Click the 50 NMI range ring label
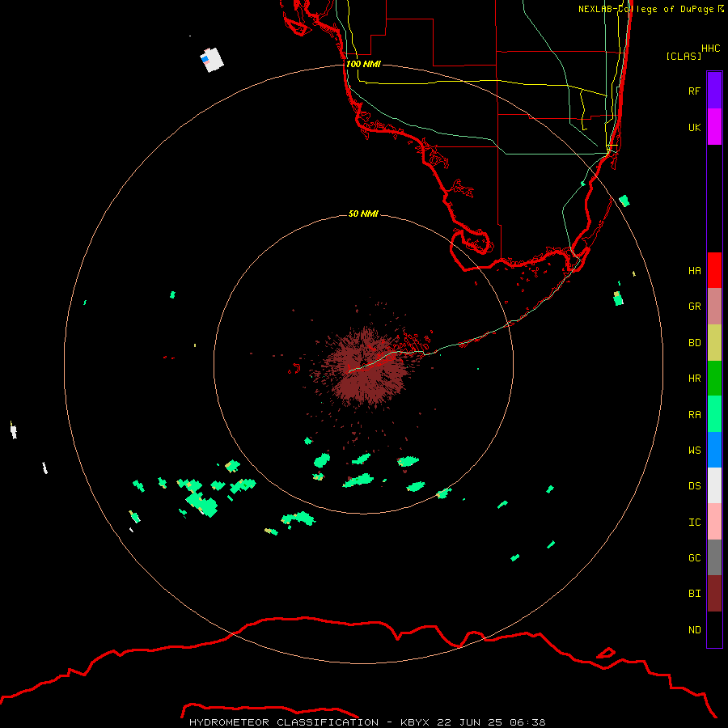The width and height of the screenshot is (728, 728). [363, 214]
